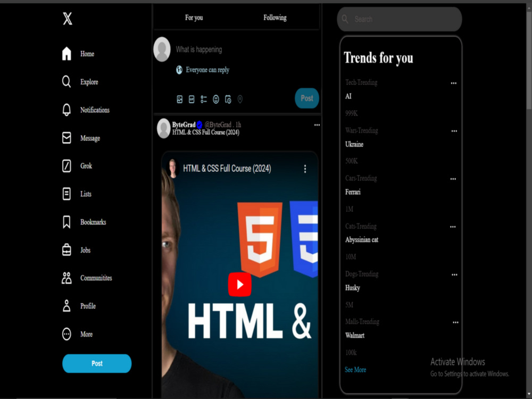Image resolution: width=532 pixels, height=399 pixels.
Task: Open the Bookmarks icon
Action: click(66, 222)
